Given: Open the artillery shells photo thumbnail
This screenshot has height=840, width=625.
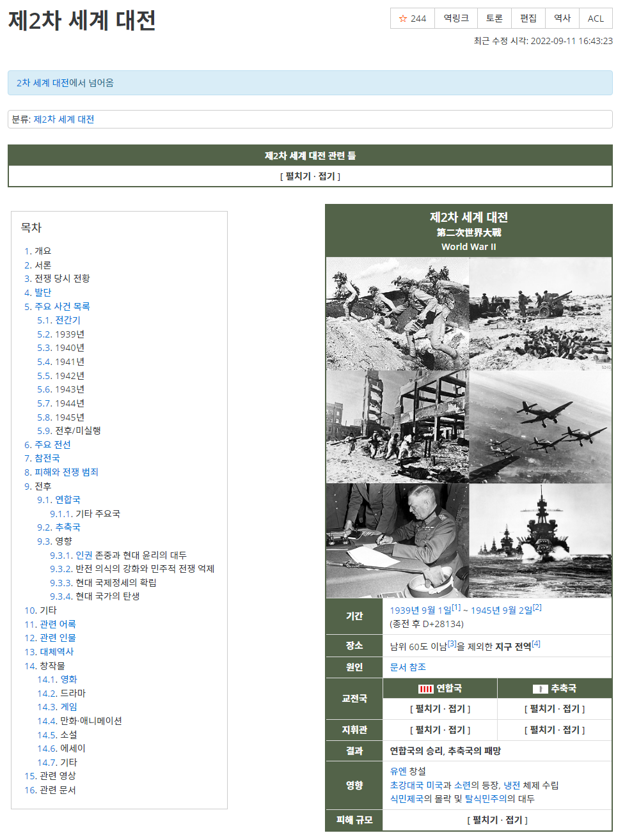Looking at the screenshot, I should (541, 313).
